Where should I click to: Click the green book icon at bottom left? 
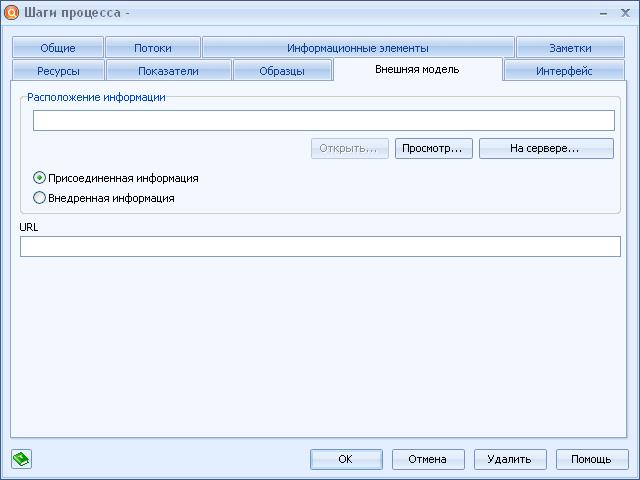[x=21, y=459]
